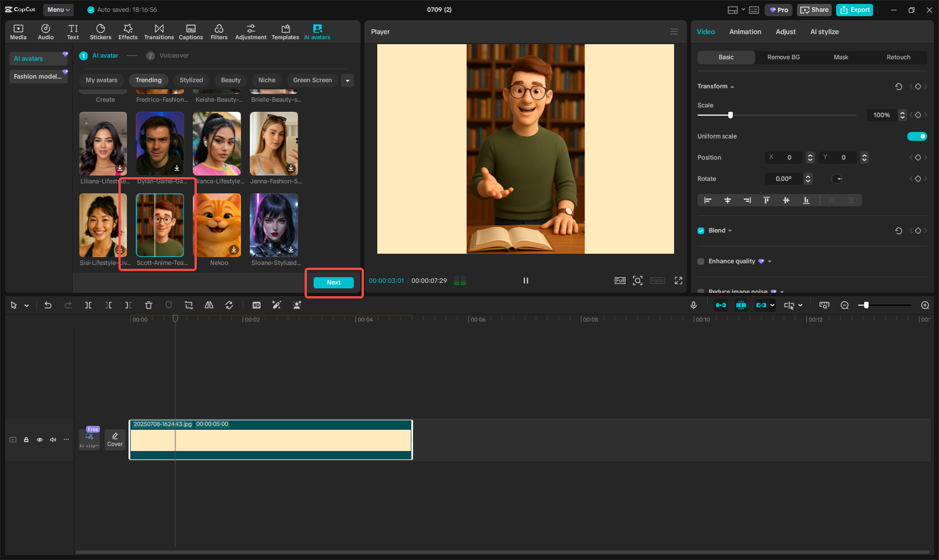Open the Voiceover record microphone icon

point(693,305)
